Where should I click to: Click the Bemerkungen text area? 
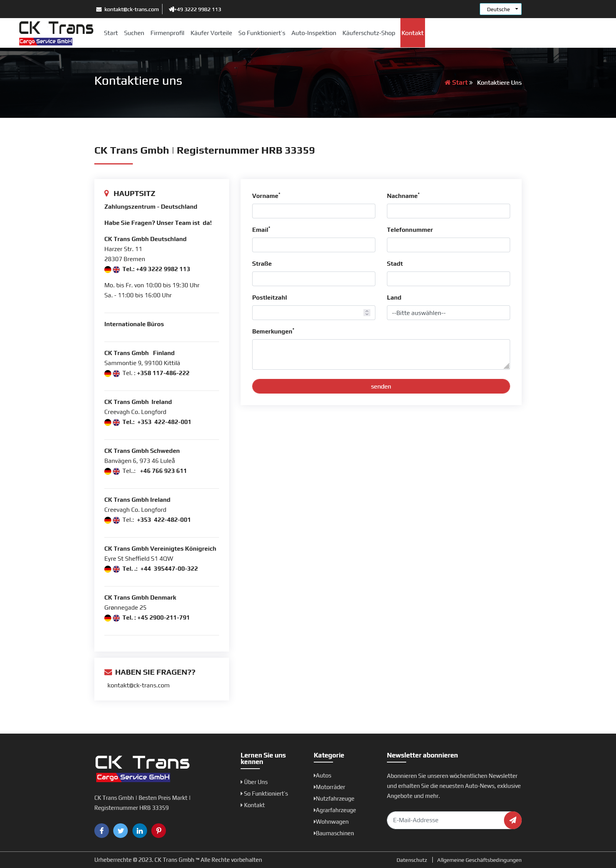(x=381, y=354)
